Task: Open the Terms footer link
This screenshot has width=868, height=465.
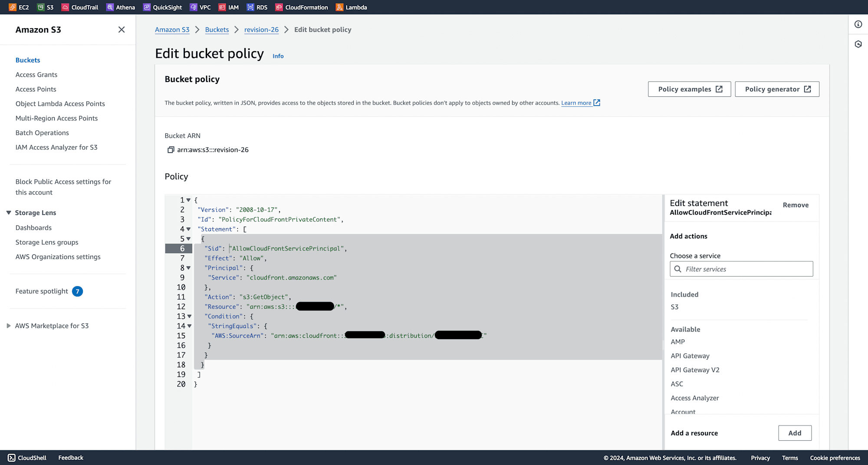Action: click(x=790, y=458)
